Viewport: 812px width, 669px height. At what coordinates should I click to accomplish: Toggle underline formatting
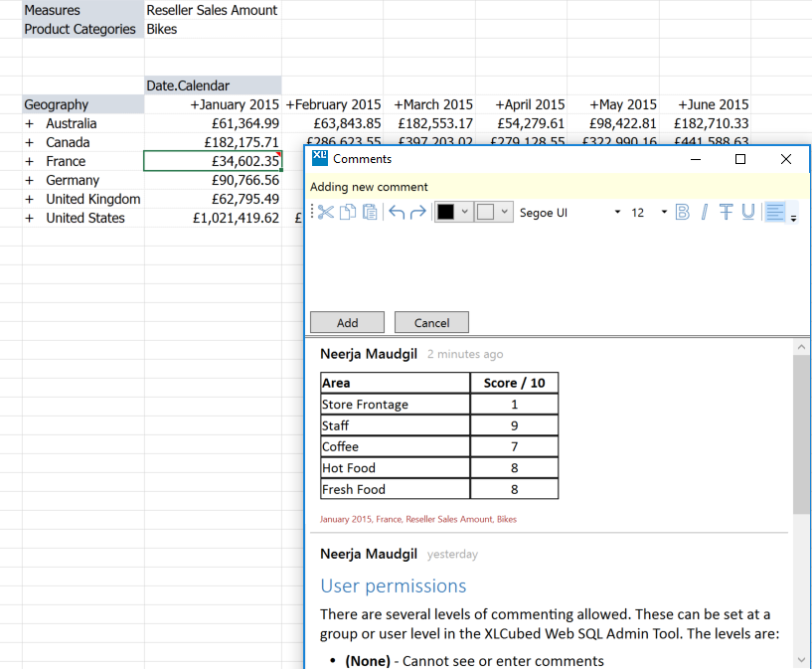(x=747, y=212)
